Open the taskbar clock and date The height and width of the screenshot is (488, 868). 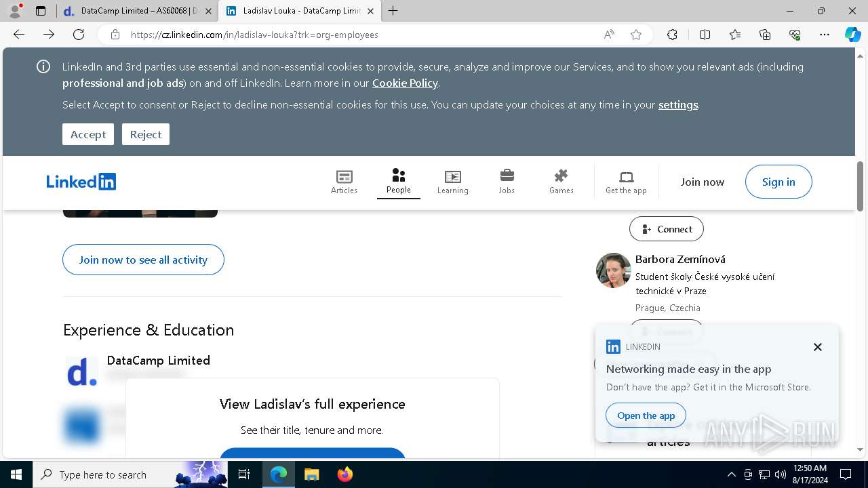(809, 474)
